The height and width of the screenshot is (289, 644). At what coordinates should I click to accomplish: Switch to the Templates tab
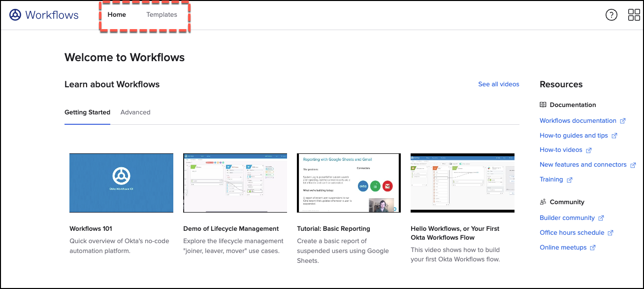coord(161,14)
